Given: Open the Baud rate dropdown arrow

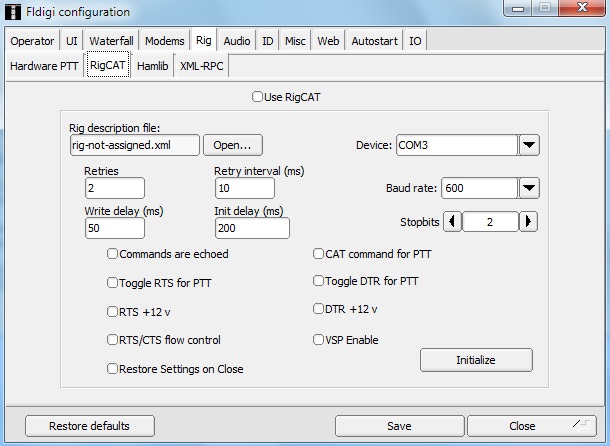Looking at the screenshot, I should click(530, 188).
